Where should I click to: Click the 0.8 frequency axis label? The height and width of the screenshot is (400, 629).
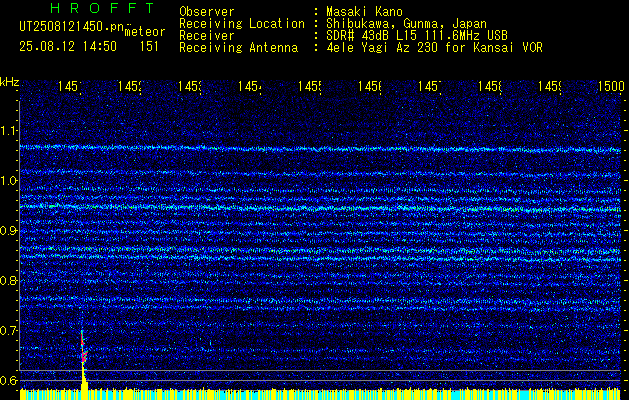coord(9,280)
